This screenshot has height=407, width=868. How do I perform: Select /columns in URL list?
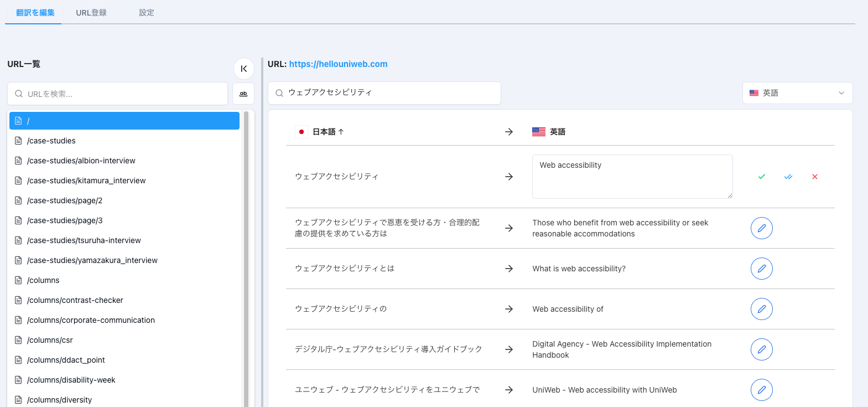pyautogui.click(x=124, y=280)
